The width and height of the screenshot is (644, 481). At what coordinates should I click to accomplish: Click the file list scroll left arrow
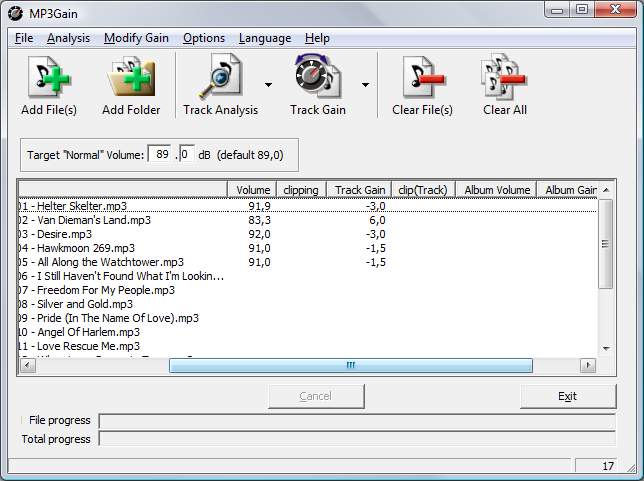tap(28, 365)
